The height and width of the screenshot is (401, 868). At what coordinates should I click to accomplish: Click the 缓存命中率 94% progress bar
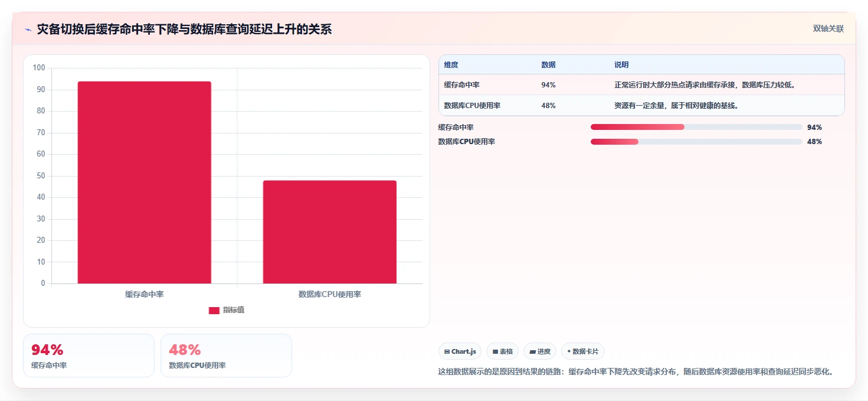coord(696,127)
